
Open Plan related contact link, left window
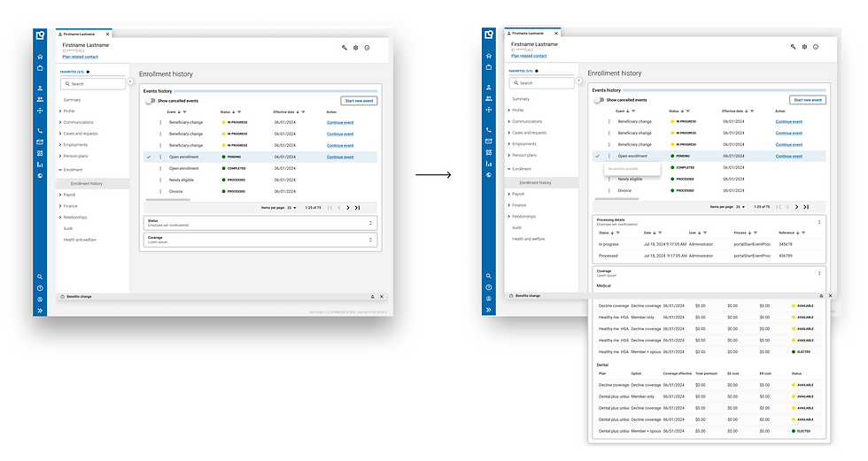[x=81, y=57]
